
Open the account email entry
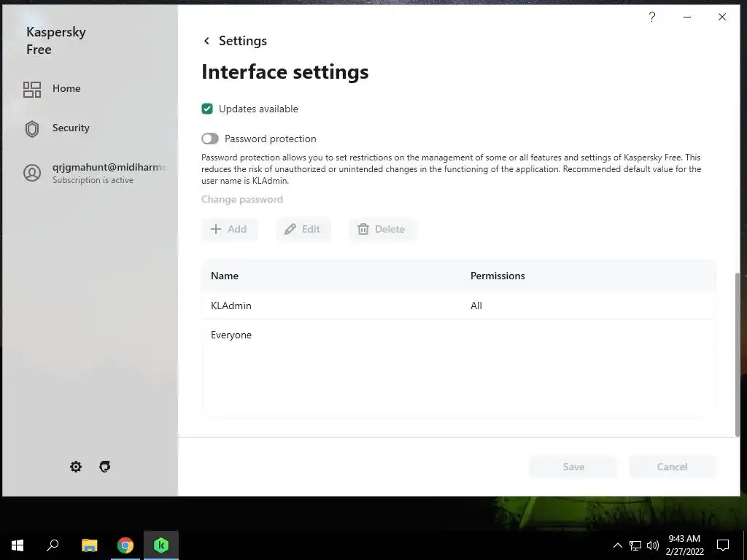[109, 167]
